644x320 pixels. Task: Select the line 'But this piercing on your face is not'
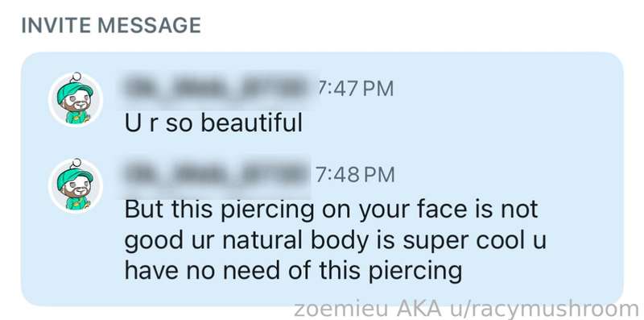click(331, 210)
